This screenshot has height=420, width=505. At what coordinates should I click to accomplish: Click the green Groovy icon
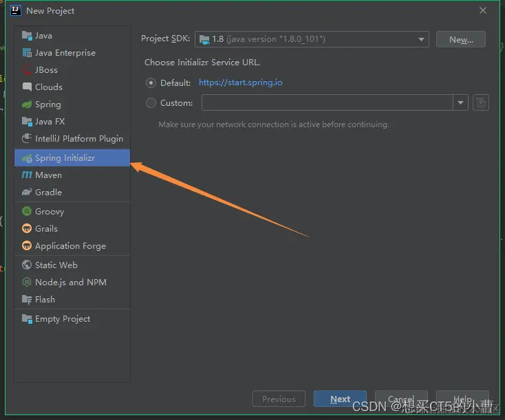(27, 212)
